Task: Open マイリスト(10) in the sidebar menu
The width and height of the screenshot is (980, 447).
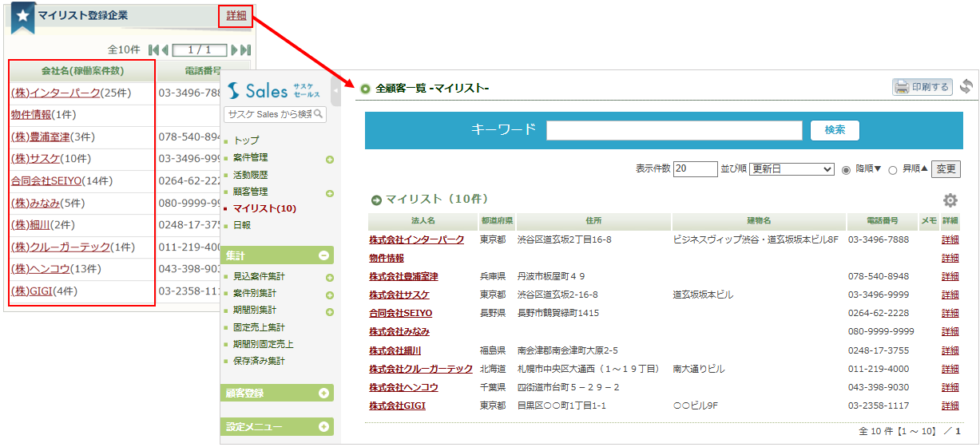Action: click(x=264, y=208)
